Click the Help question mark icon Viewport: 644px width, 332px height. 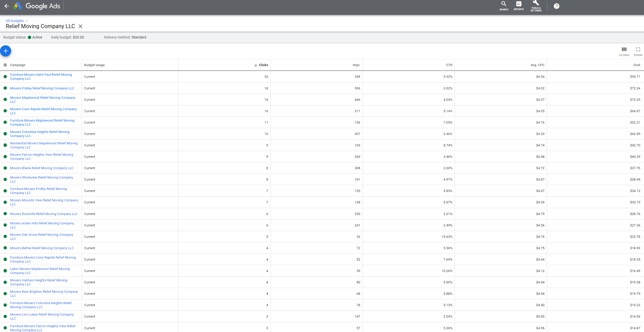tap(556, 6)
